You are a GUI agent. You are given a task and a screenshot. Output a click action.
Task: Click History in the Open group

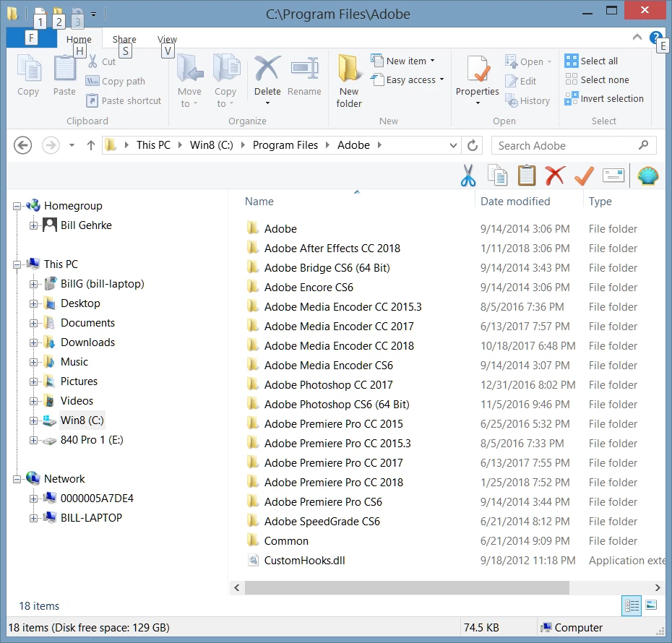click(x=527, y=100)
